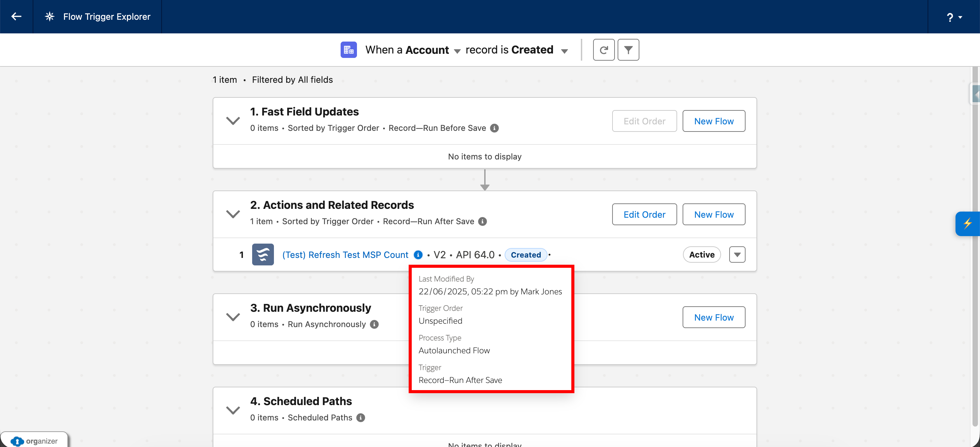Click the lightning bolt side button
Viewport: 980px width, 447px height.
pos(967,223)
